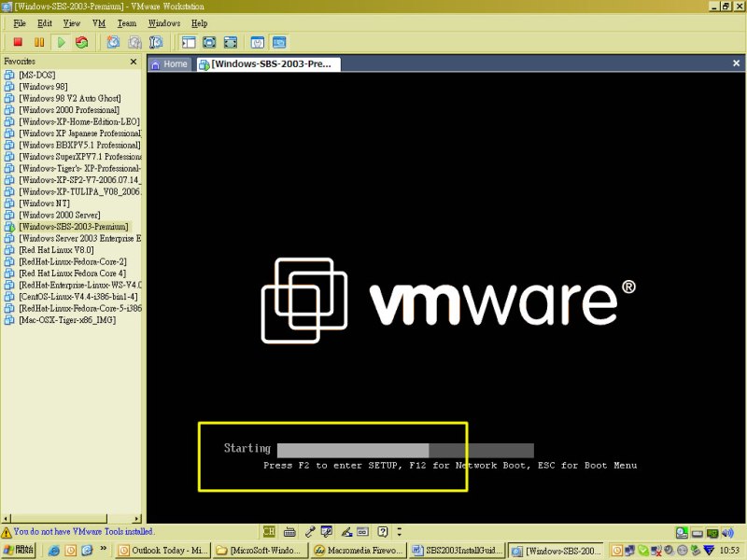747x560 pixels.
Task: Select the [Windows-SBS-2003-Pre... tab
Action: pyautogui.click(x=268, y=64)
